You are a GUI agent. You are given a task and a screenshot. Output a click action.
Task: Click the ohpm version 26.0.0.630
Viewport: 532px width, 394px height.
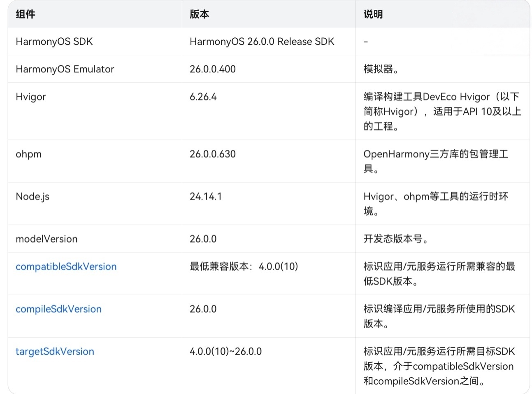pos(213,154)
